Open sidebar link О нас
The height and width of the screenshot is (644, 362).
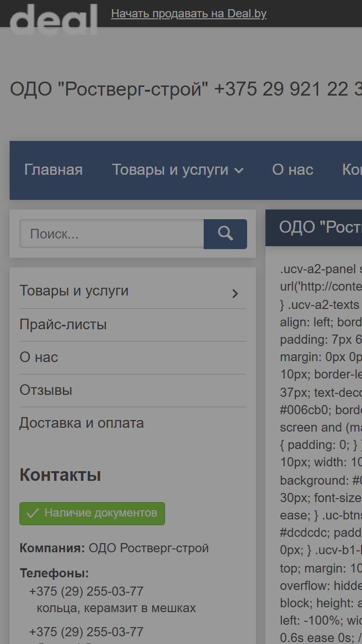(39, 357)
